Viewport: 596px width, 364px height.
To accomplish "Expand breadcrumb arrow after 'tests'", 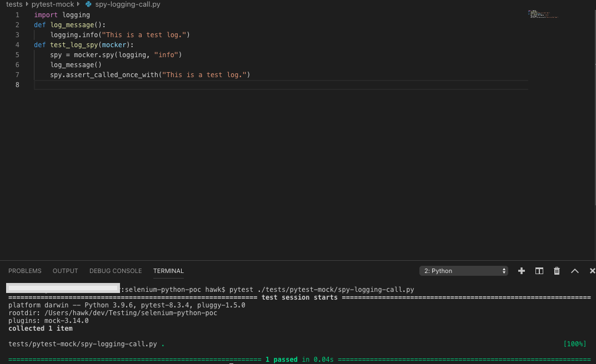I will tap(27, 4).
